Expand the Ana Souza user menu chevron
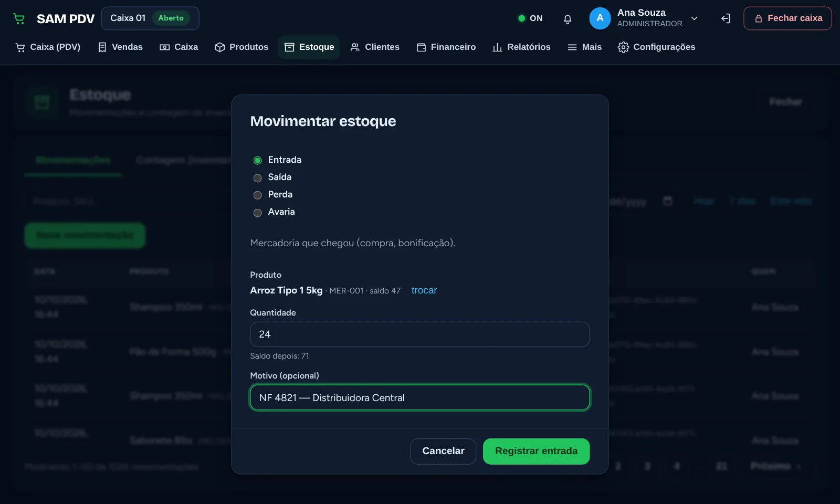Viewport: 840px width, 504px height. tap(694, 18)
